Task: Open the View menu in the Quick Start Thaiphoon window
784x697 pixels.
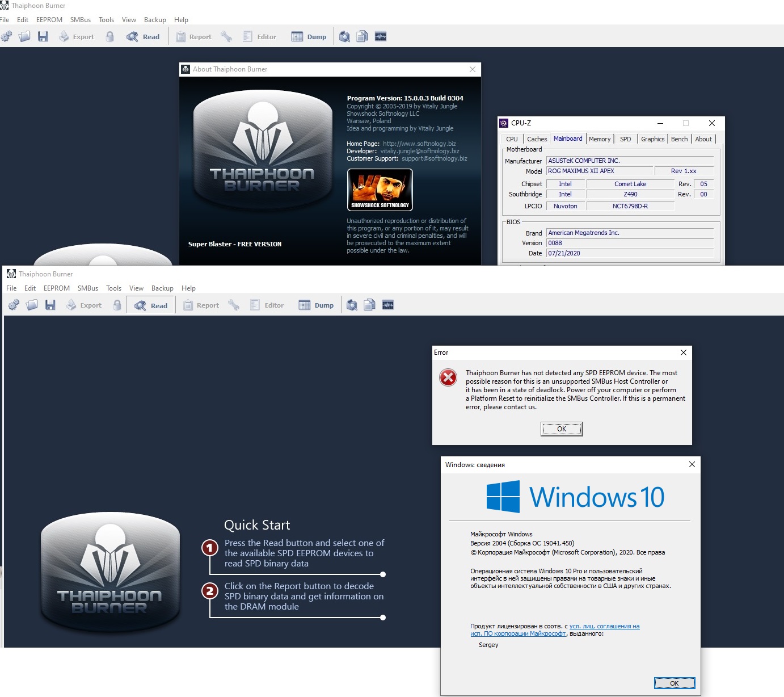Action: point(136,288)
